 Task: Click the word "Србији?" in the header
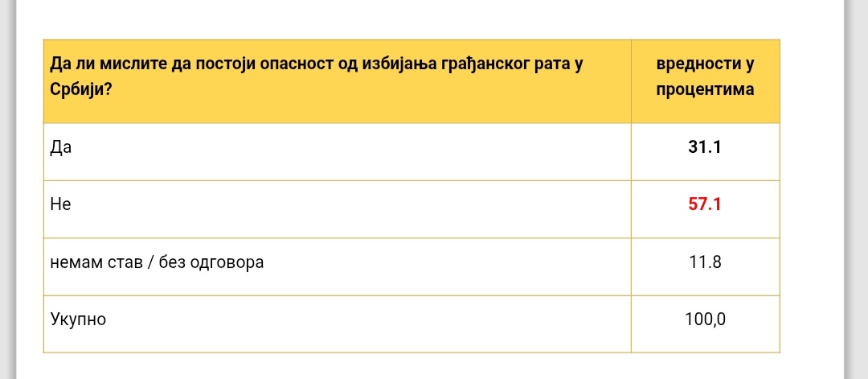pos(80,89)
